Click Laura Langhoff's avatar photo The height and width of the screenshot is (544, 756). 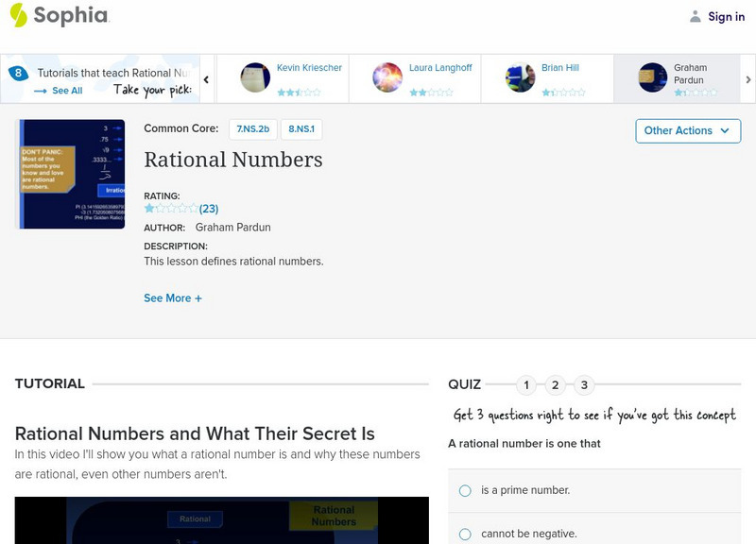tap(386, 76)
